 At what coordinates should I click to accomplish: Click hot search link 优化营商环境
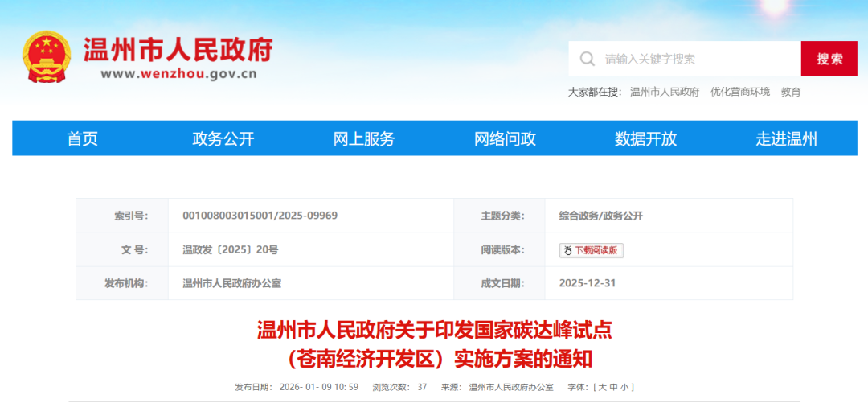pyautogui.click(x=739, y=92)
